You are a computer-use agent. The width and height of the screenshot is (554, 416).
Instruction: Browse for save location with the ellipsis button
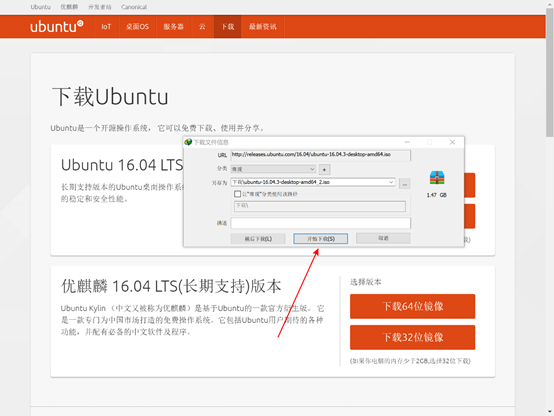point(405,183)
